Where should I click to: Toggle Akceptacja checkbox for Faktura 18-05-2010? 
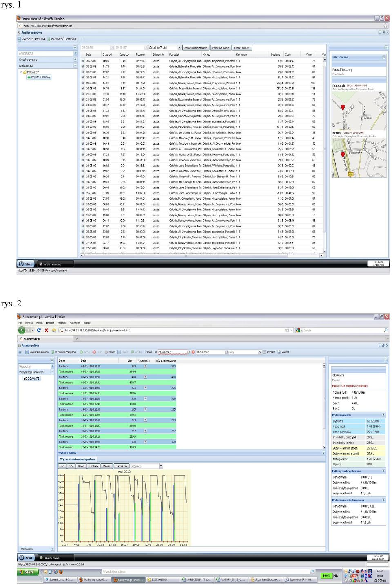coord(145,420)
